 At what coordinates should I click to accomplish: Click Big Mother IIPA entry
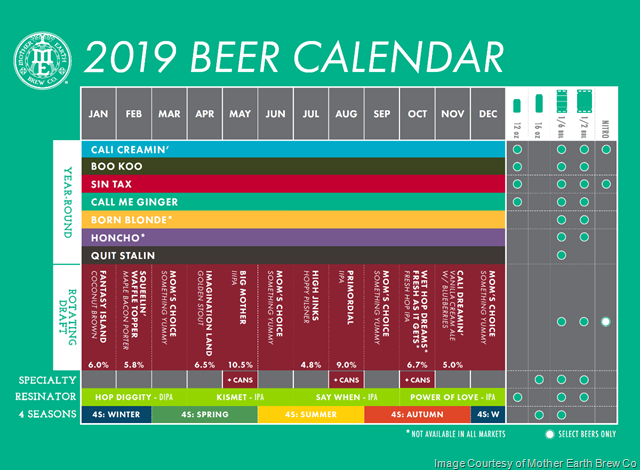(240, 317)
